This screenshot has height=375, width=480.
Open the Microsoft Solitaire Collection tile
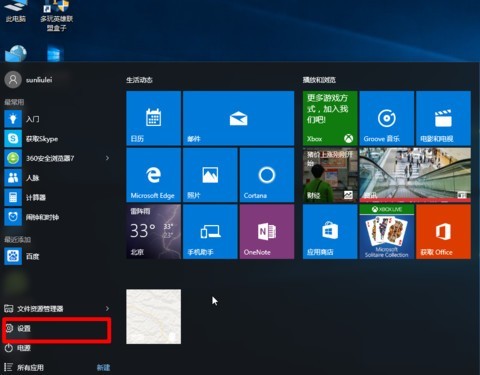tap(387, 232)
